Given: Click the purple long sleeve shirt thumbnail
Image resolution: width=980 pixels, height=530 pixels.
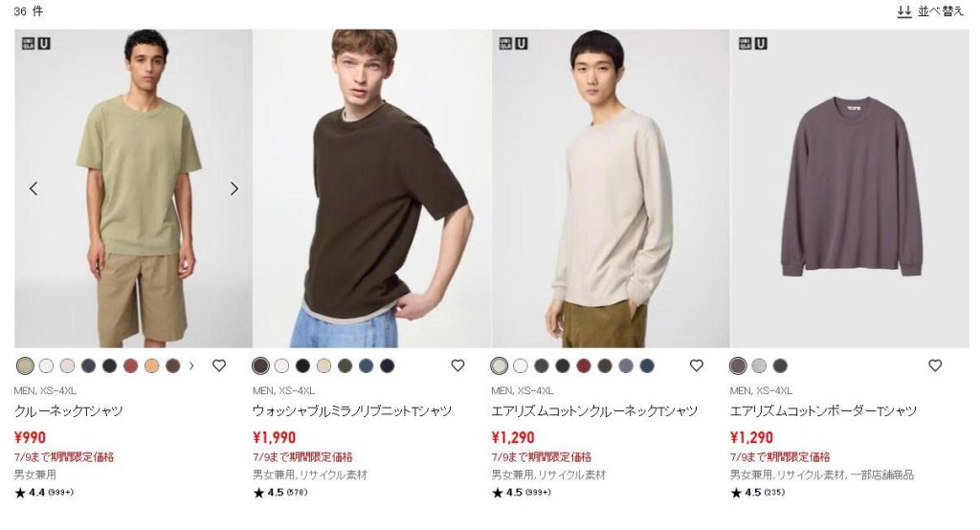Looking at the screenshot, I should (x=850, y=188).
